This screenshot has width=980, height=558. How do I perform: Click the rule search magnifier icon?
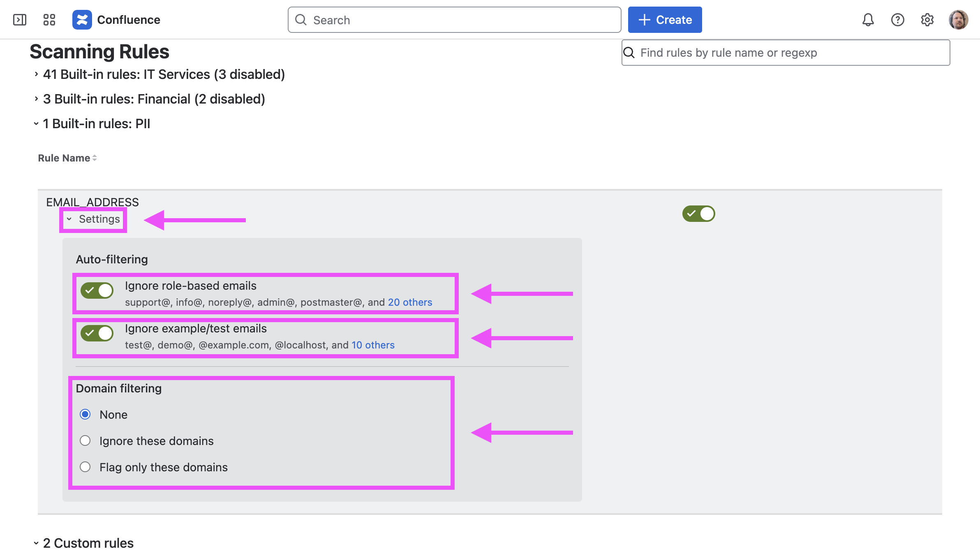(629, 53)
